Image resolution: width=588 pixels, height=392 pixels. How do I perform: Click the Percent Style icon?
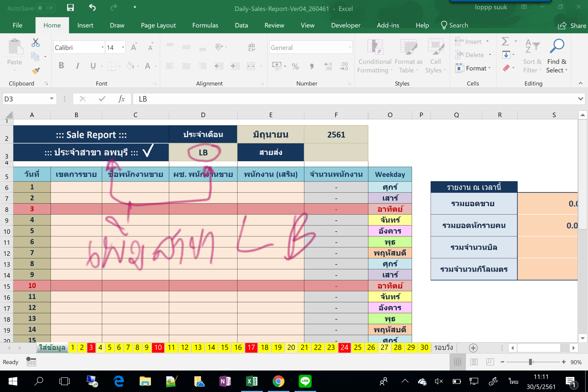pyautogui.click(x=295, y=66)
